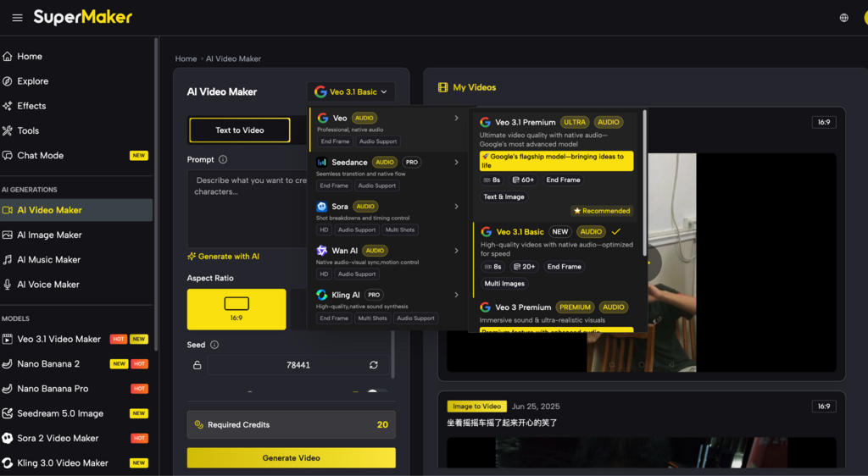Viewport: 868px width, 476px height.
Task: Go to Home breadcrumb link
Action: point(186,58)
